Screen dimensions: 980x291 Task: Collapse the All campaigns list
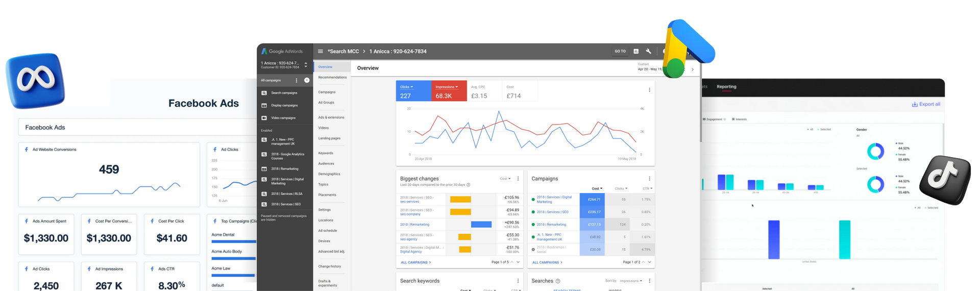coord(307,80)
